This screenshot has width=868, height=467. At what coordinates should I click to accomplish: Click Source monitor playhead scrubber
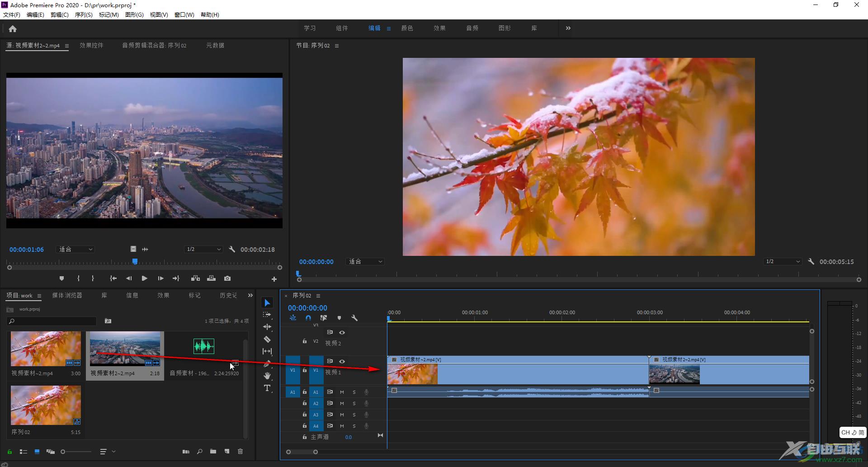(135, 261)
